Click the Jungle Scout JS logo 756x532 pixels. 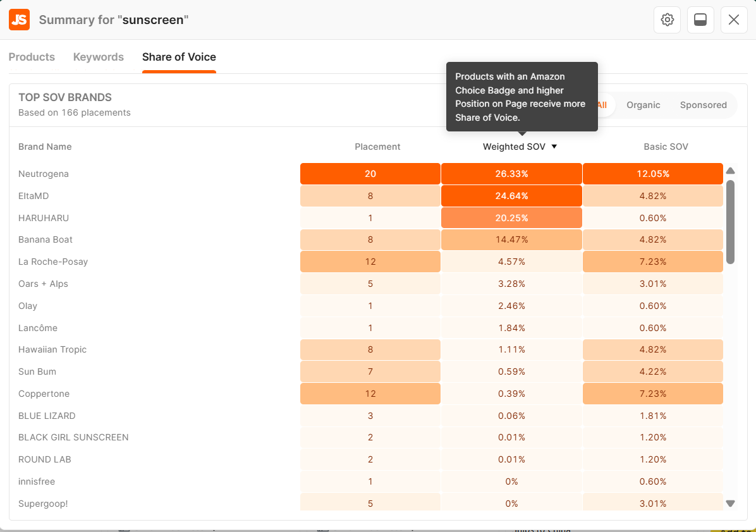coord(19,20)
